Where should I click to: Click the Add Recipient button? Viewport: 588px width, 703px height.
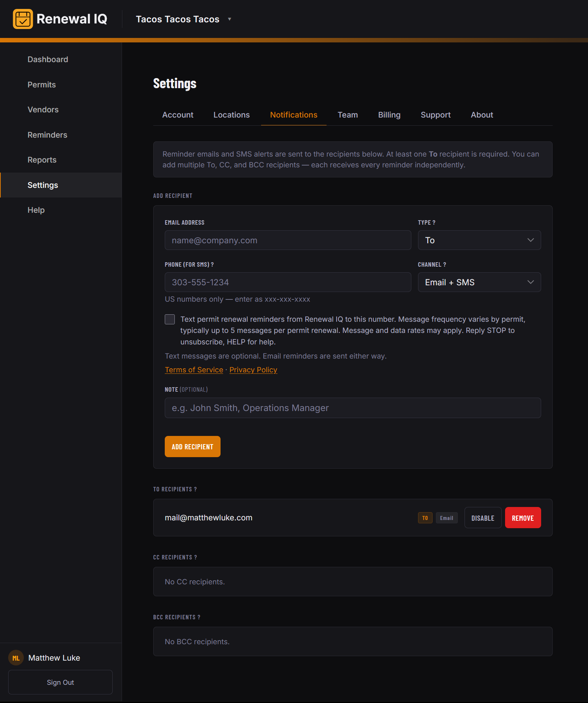click(192, 446)
